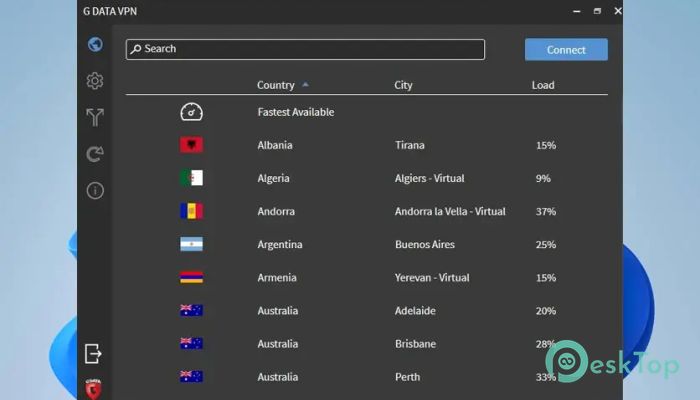
Task: Select the Albania country name
Action: pyautogui.click(x=275, y=145)
